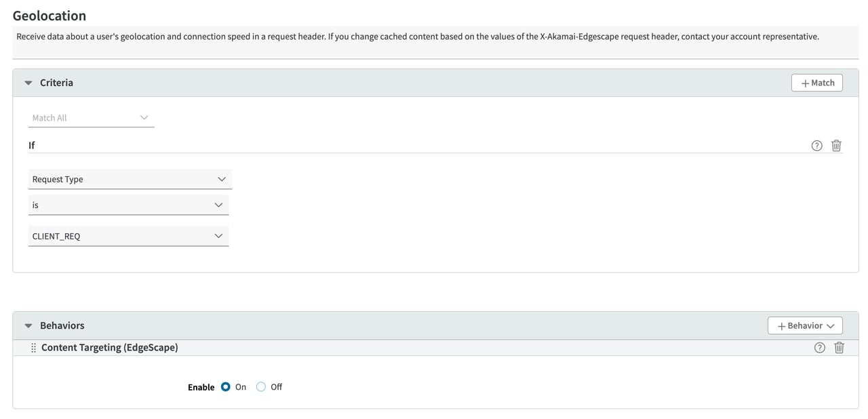The height and width of the screenshot is (419, 868).
Task: Open help for Content Targeting behavior
Action: 819,348
